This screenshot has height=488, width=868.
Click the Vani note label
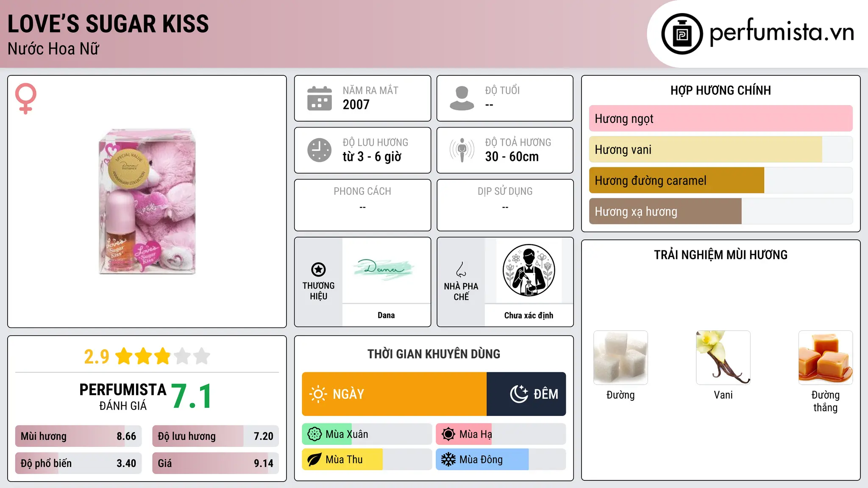[x=723, y=395]
